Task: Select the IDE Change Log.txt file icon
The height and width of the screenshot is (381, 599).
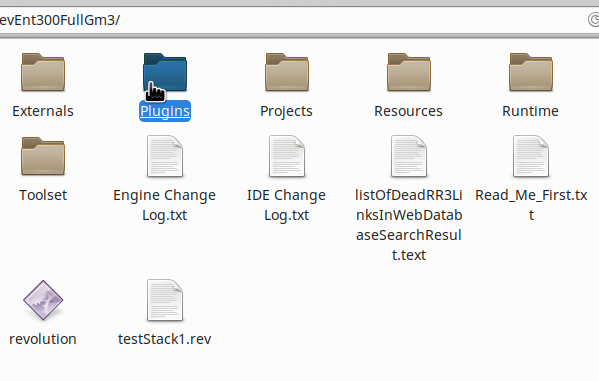Action: (287, 156)
